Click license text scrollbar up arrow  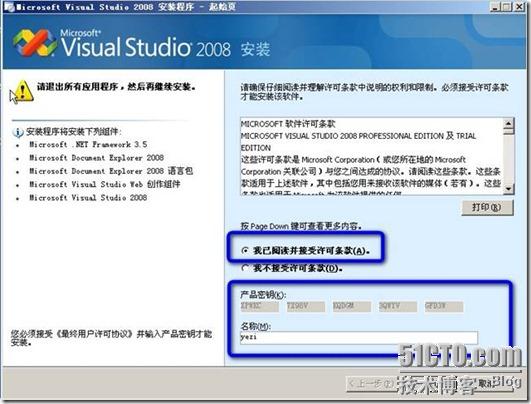(x=508, y=123)
